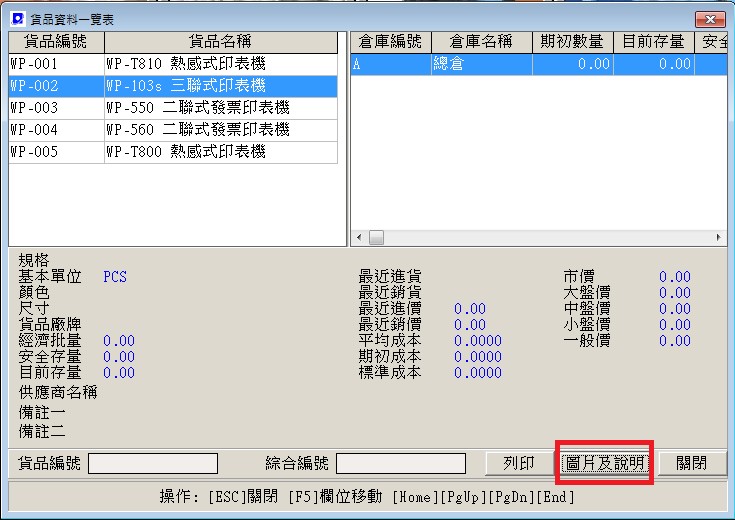735x520 pixels.
Task: Click WP-550 二聯式發票印表機 name cell
Action: pos(221,108)
